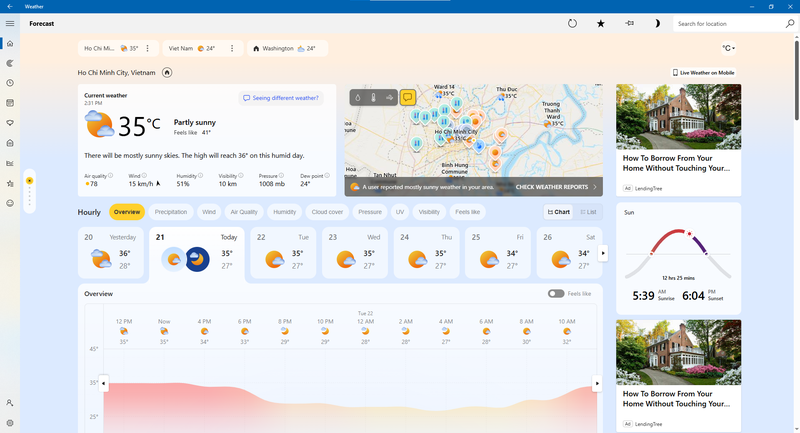Open the °C unit dropdown

729,48
